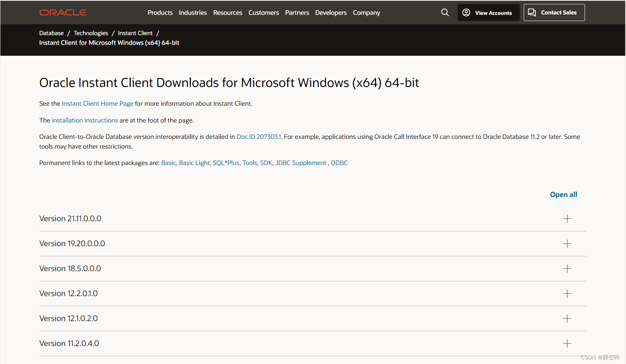626x364 pixels.
Task: Go to Instant Client breadcrumb
Action: pyautogui.click(x=135, y=33)
